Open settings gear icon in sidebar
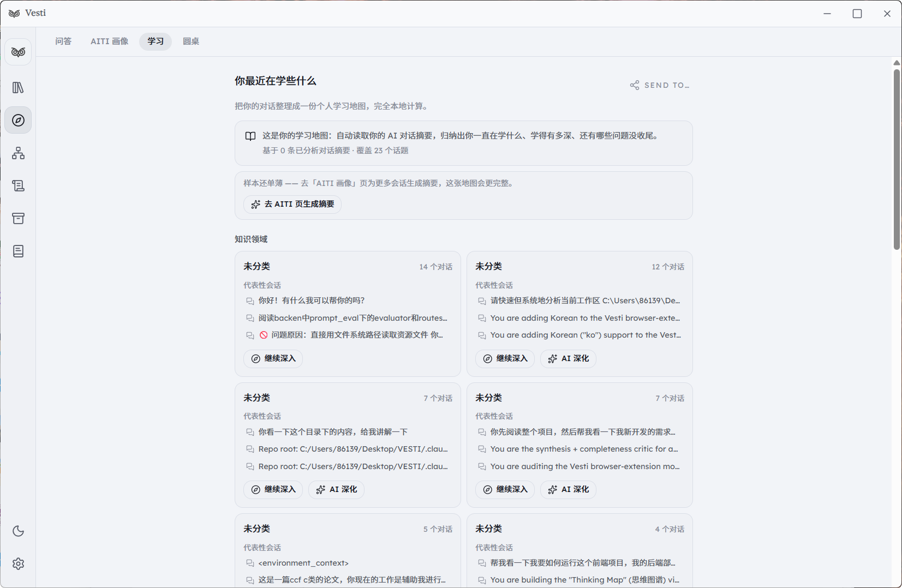The image size is (902, 588). pyautogui.click(x=18, y=563)
